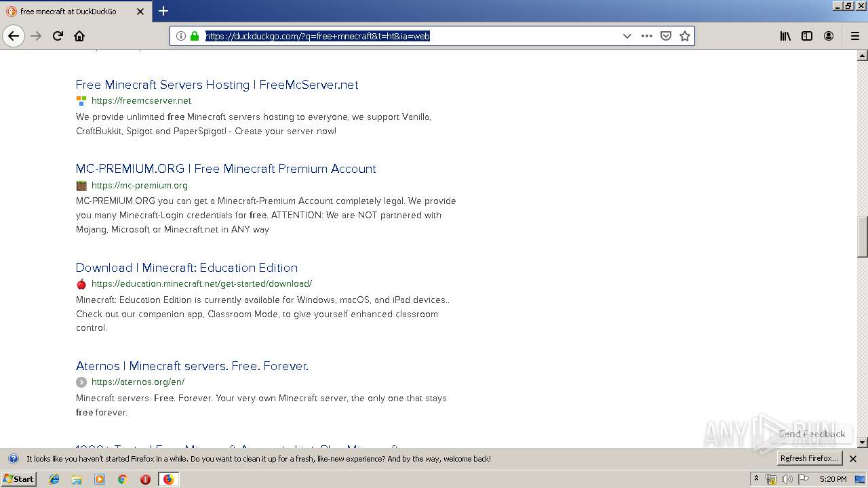Viewport: 868px width, 488px height.
Task: Click the mc-premium.org URL link
Action: coord(140,186)
